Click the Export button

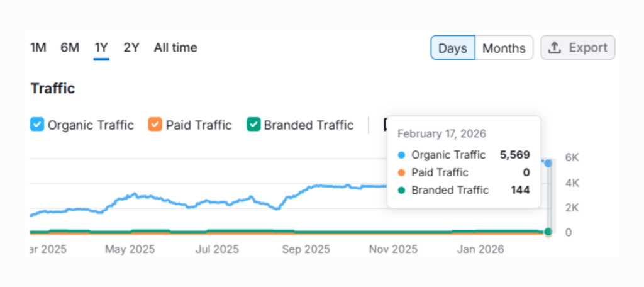(577, 48)
